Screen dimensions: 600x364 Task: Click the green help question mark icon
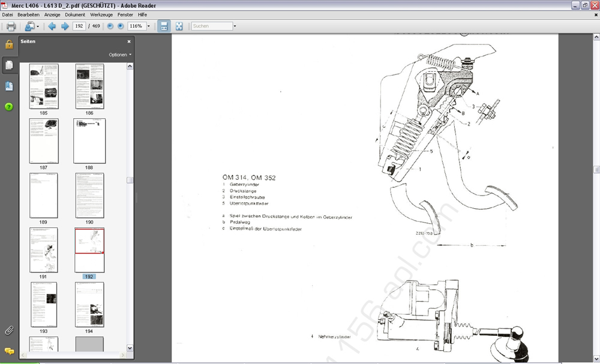coord(9,107)
